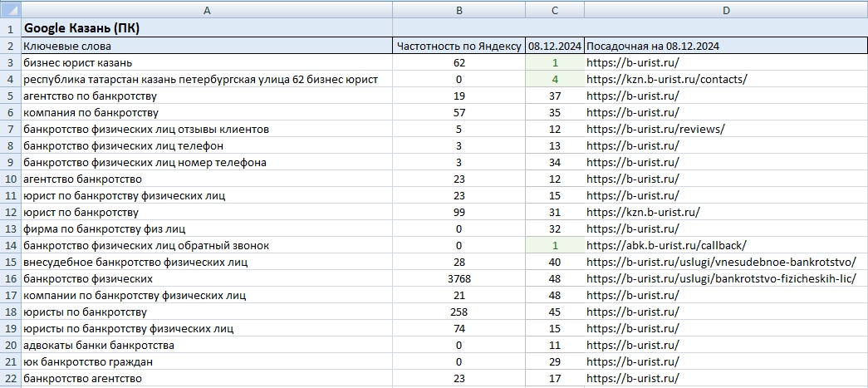Image resolution: width=868 pixels, height=388 pixels.
Task: Click header cell 'Ключевые слова'
Action: click(207, 46)
